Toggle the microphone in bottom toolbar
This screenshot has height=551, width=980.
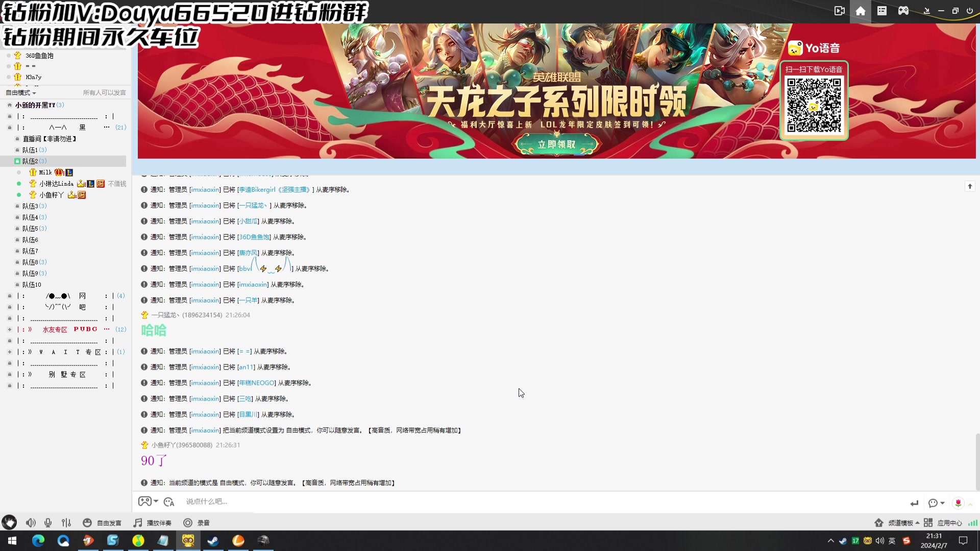click(48, 523)
